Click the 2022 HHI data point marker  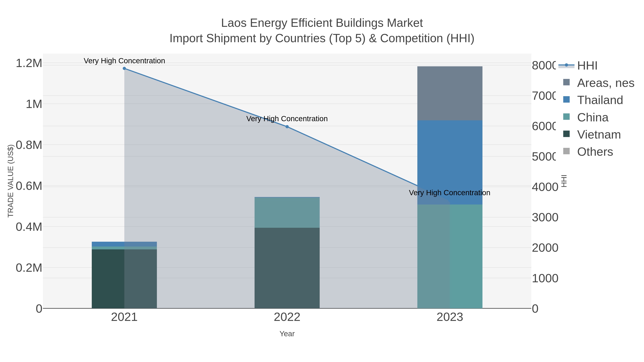tap(287, 127)
